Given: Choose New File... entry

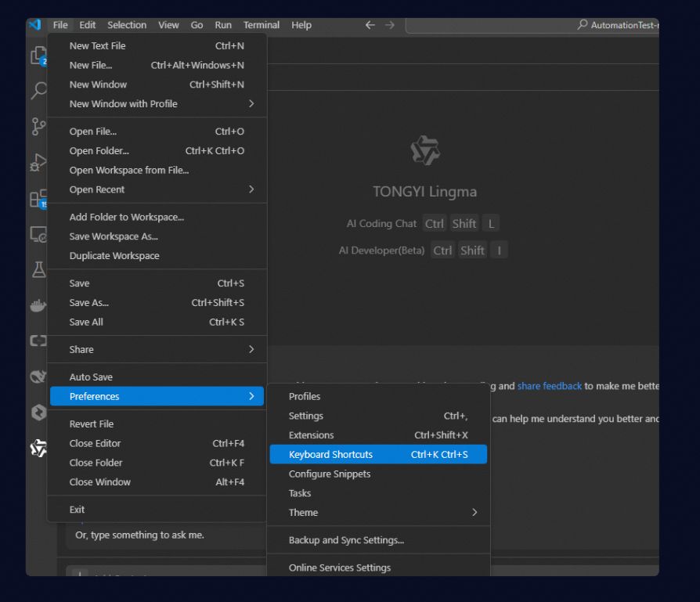Looking at the screenshot, I should (x=157, y=65).
